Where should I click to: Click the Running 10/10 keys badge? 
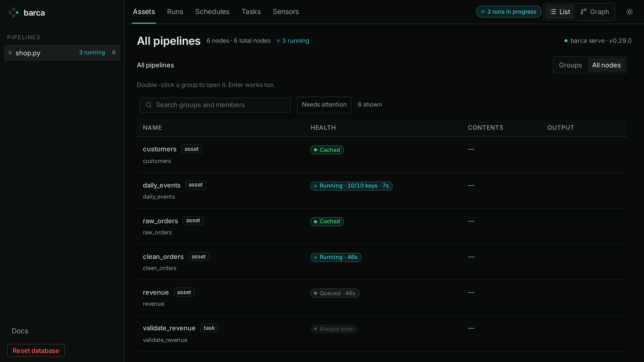pyautogui.click(x=352, y=186)
